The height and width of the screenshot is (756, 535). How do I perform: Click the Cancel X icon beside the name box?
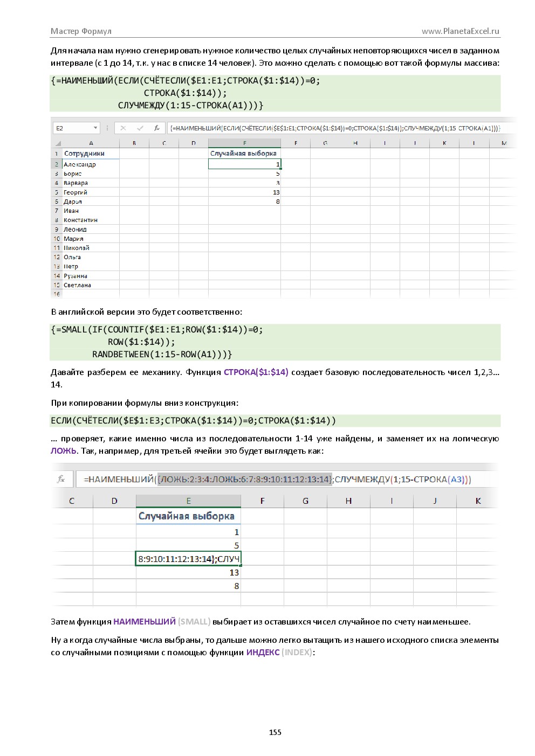[x=123, y=128]
